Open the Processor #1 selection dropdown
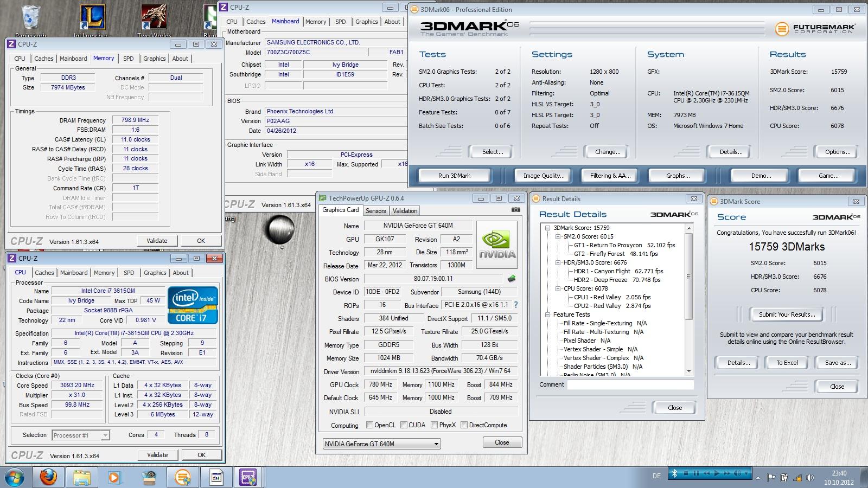Viewport: 868px width, 488px height. (81, 435)
